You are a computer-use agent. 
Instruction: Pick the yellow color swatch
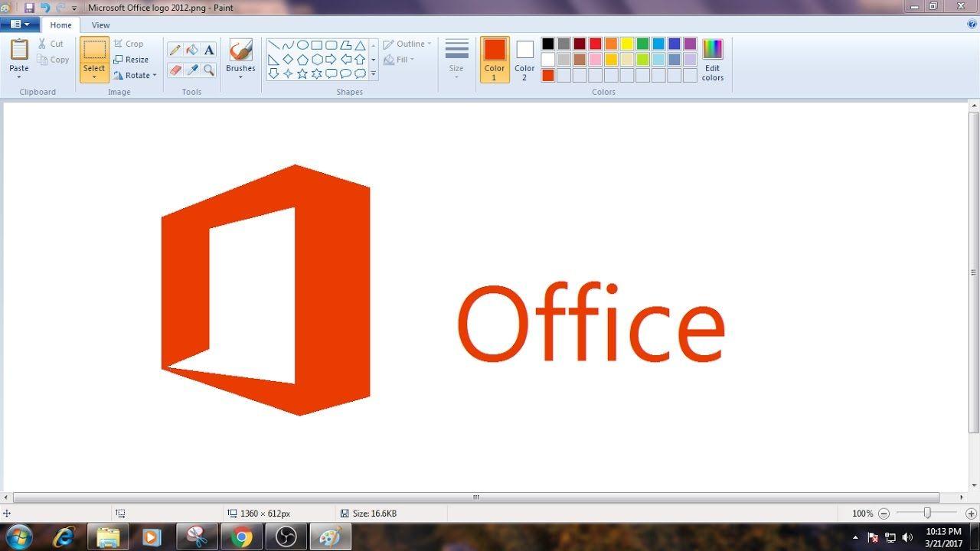tap(627, 44)
